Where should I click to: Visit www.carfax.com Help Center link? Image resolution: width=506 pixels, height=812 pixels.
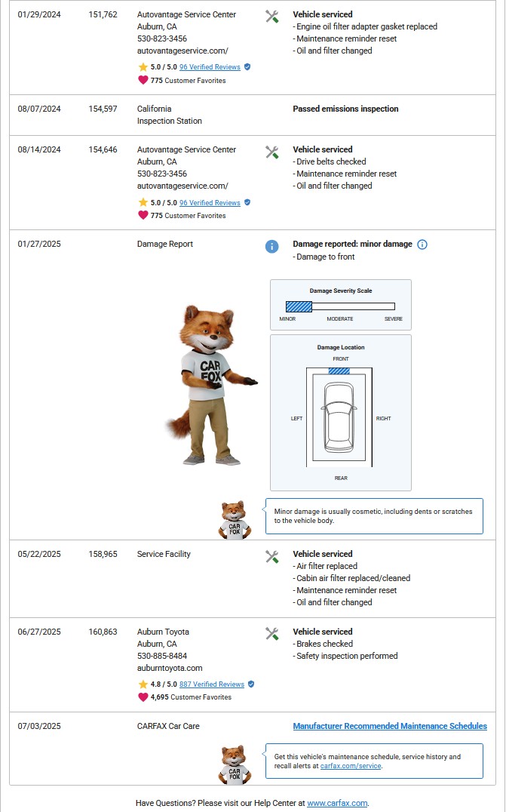pyautogui.click(x=337, y=803)
